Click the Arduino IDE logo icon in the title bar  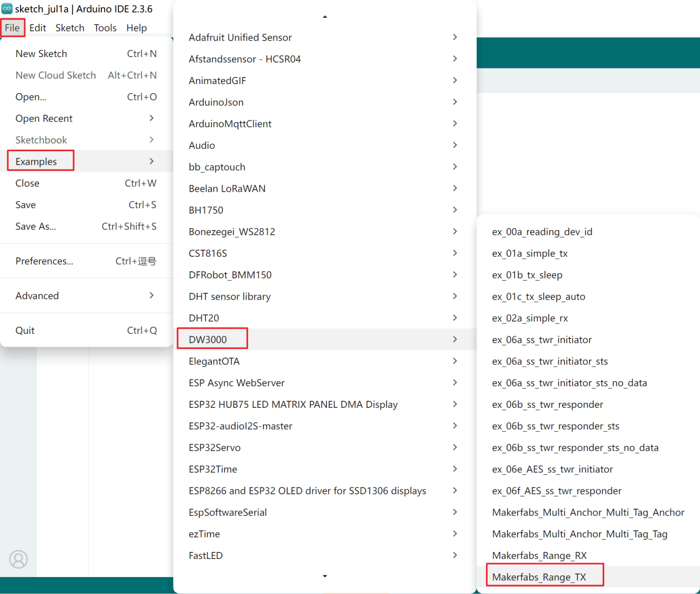[7, 9]
